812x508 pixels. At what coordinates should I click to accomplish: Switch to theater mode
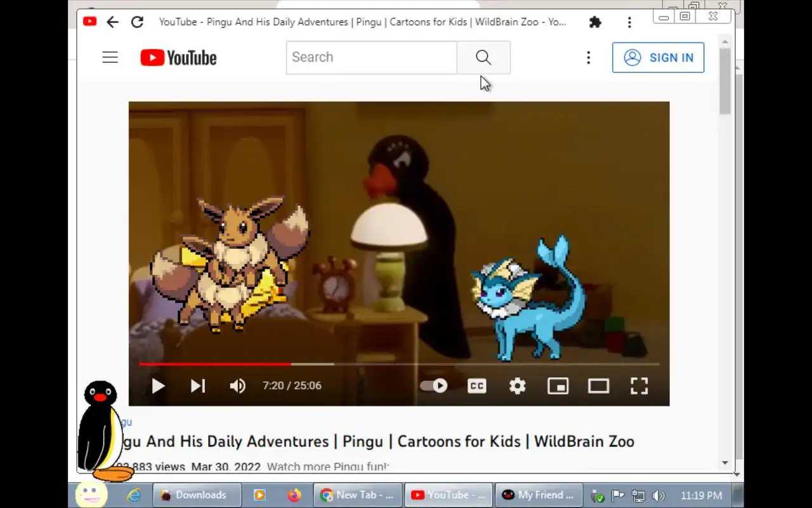(x=598, y=385)
